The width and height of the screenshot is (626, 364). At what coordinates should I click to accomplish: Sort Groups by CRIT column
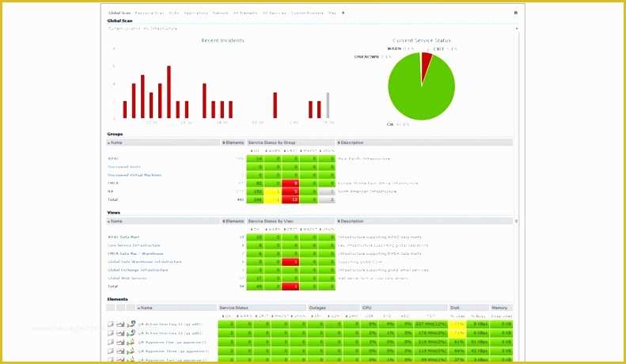point(290,151)
